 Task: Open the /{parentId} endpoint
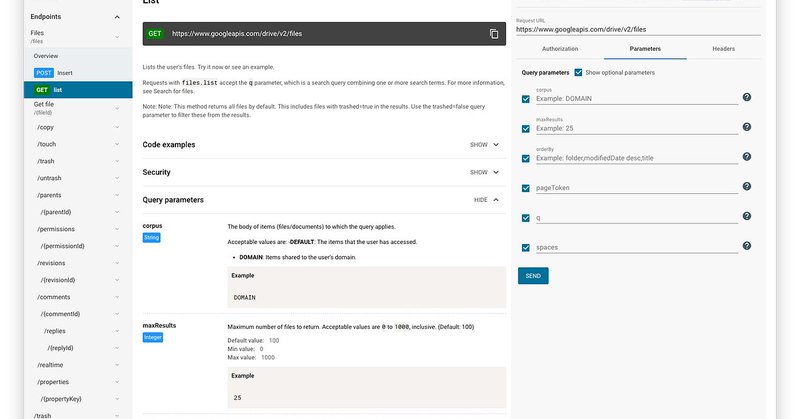[x=56, y=212]
